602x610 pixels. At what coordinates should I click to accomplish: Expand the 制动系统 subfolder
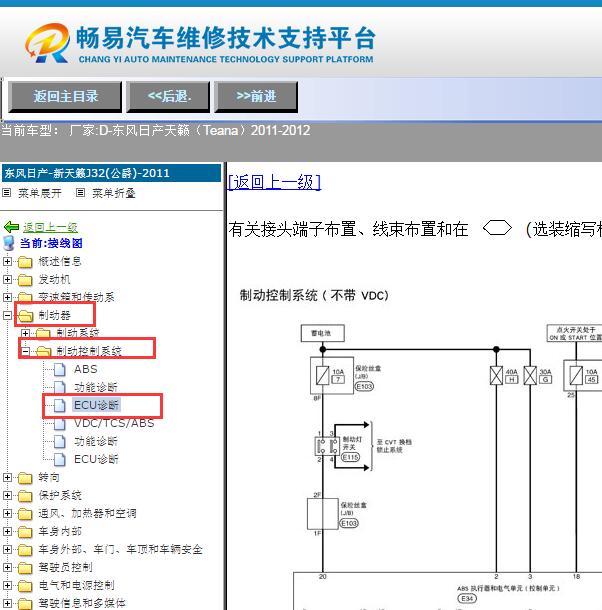25,333
